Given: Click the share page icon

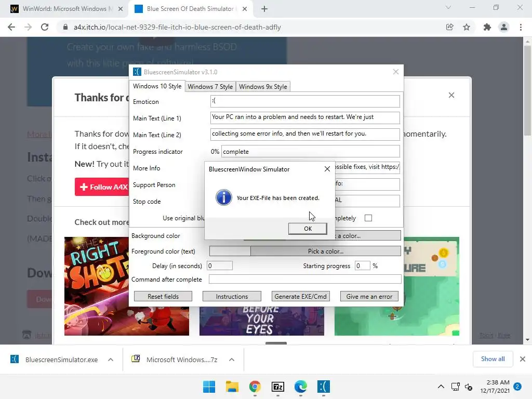Looking at the screenshot, I should [449, 27].
